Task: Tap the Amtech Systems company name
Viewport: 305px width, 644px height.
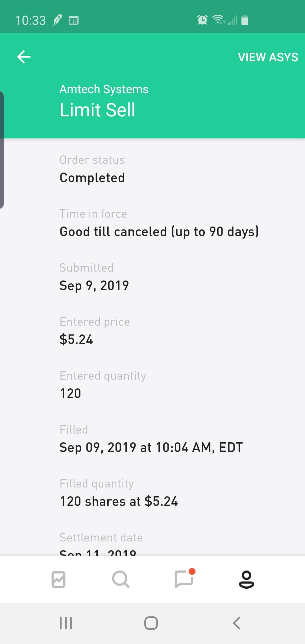Action: [104, 89]
